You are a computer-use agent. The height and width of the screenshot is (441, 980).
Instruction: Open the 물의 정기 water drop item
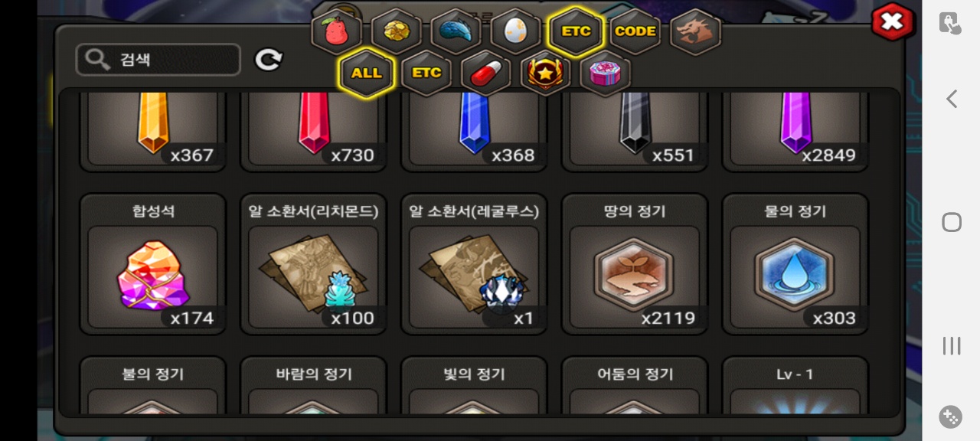pyautogui.click(x=795, y=264)
